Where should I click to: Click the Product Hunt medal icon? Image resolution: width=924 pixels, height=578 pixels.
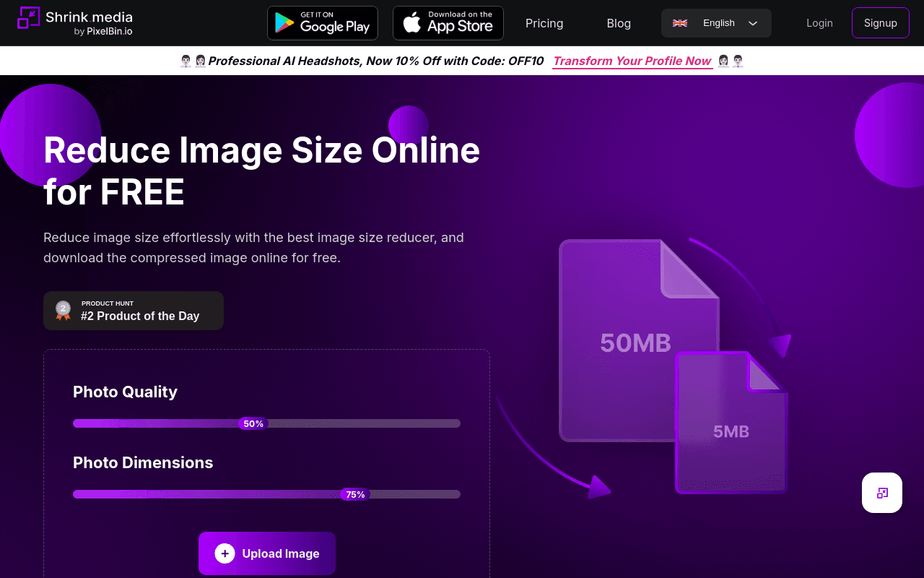click(64, 311)
